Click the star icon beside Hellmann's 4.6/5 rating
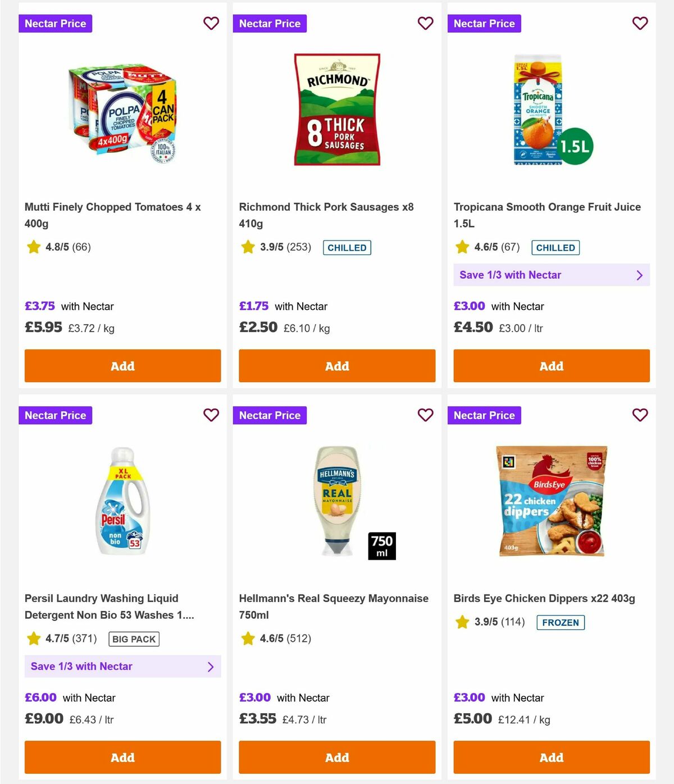 coord(248,638)
